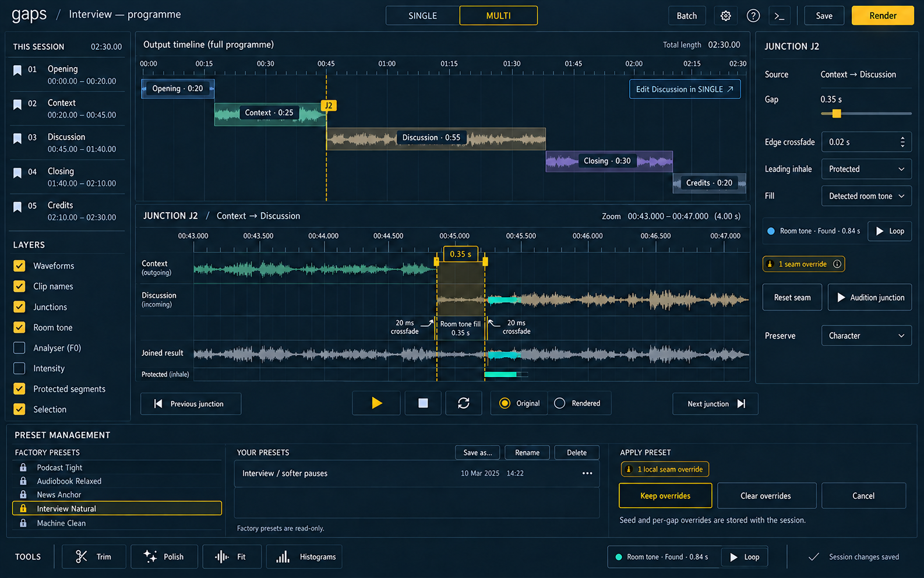Click the seam override info icon
The image size is (924, 578).
coord(837,264)
